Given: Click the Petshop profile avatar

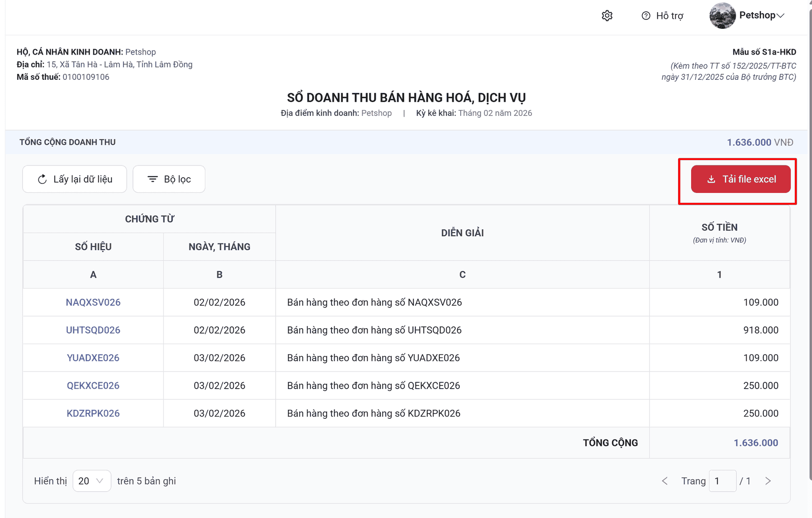Looking at the screenshot, I should click(x=722, y=15).
